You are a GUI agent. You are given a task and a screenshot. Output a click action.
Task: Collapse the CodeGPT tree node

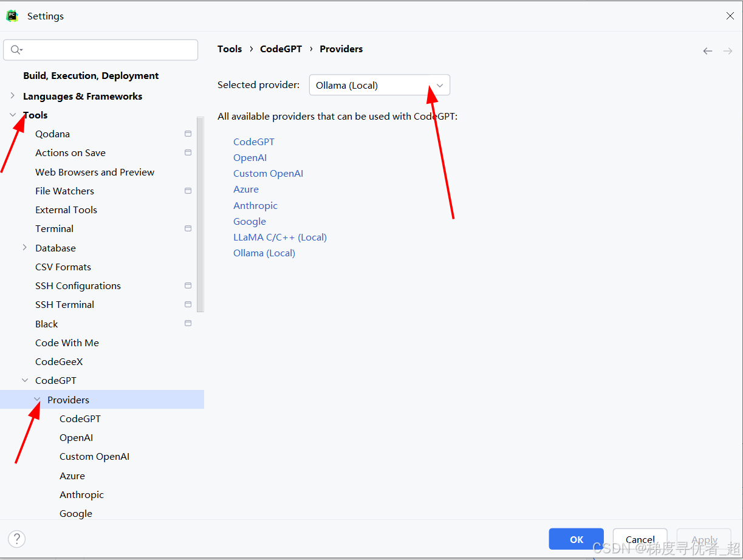[x=25, y=380]
